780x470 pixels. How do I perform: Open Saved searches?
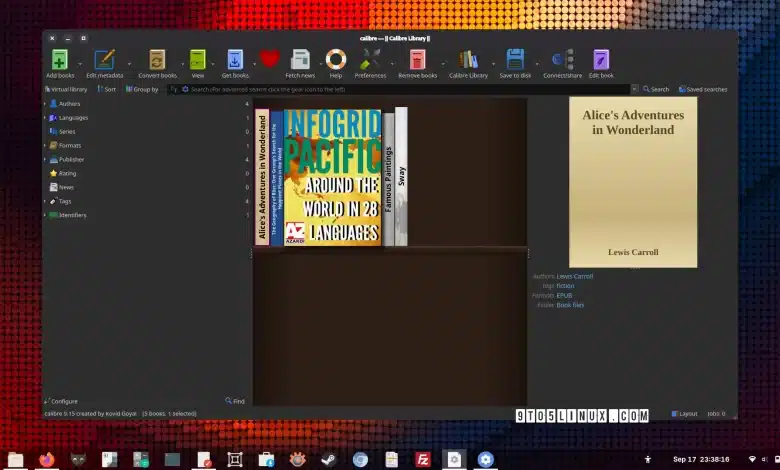tap(703, 90)
